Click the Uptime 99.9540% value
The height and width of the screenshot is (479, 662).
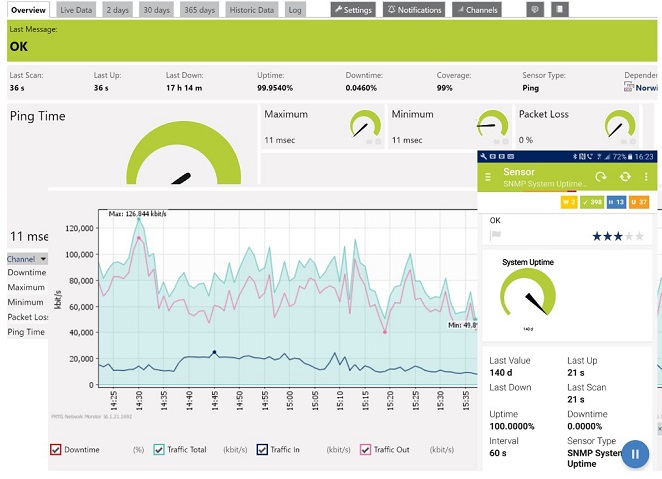point(275,88)
